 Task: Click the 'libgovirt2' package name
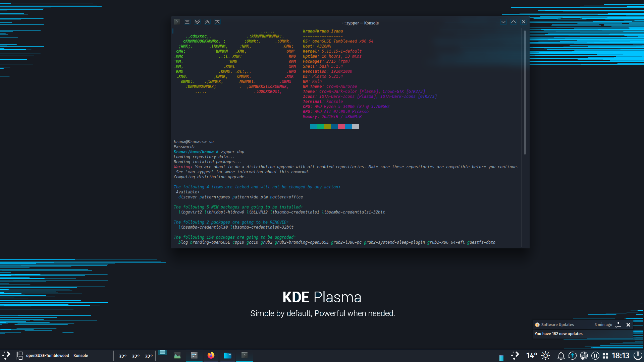pyautogui.click(x=190, y=212)
